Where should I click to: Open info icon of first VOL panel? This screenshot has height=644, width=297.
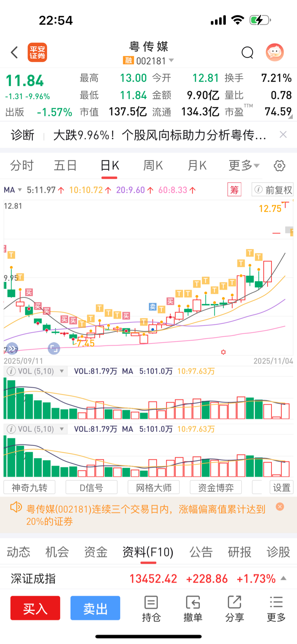click(x=11, y=371)
